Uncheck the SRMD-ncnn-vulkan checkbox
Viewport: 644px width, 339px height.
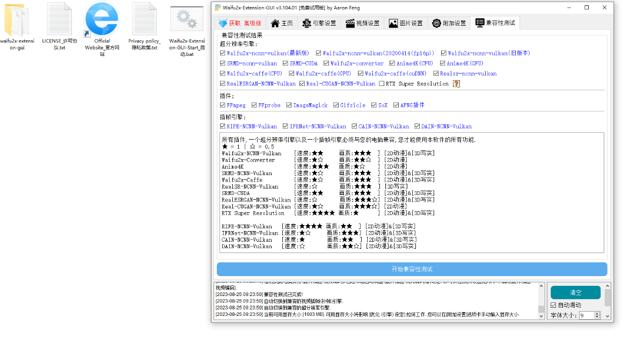pos(223,63)
